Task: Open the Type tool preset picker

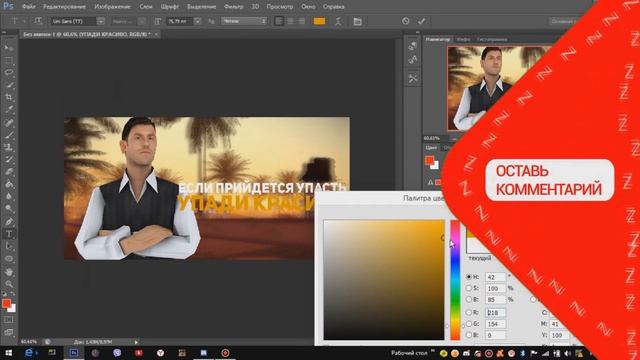Action: (x=17, y=21)
